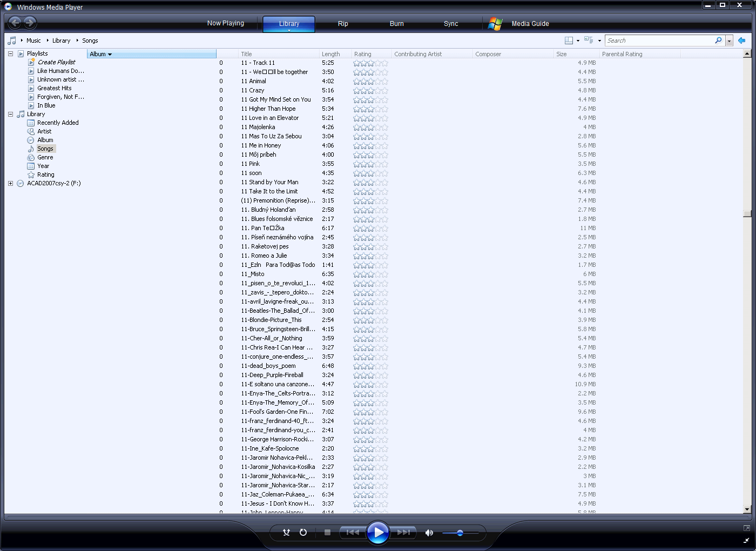
Task: Expand the ACAD2007csy-2 (F:) node
Action: (10, 183)
